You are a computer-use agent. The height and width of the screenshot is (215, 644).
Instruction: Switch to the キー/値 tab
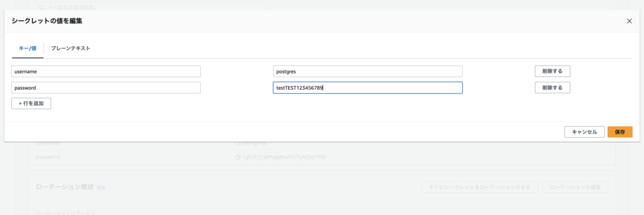tap(27, 48)
